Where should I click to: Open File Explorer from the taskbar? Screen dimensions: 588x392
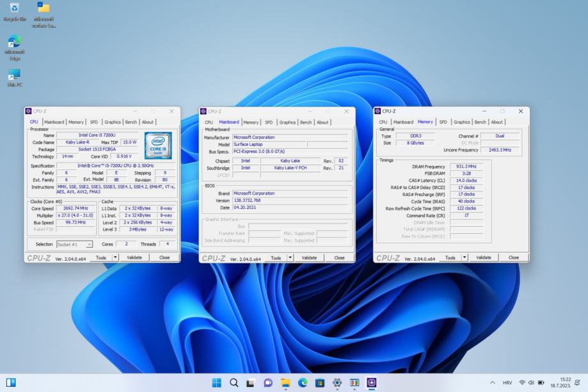click(285, 382)
